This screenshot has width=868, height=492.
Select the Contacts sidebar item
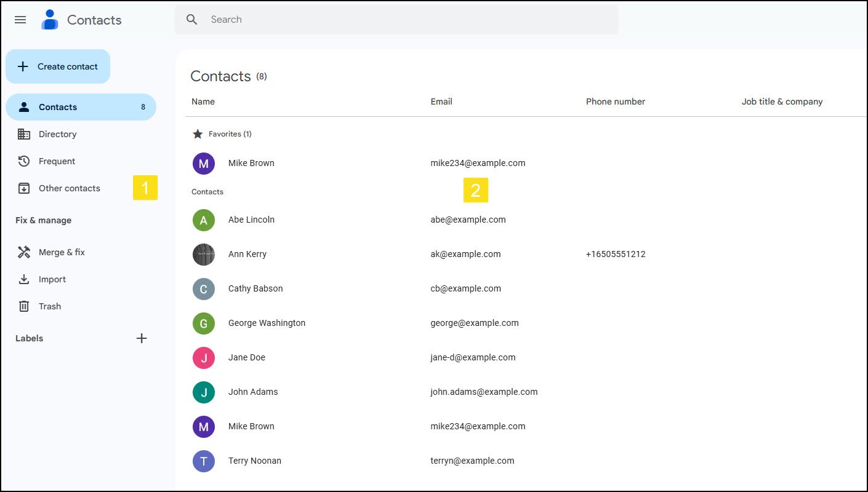click(81, 107)
